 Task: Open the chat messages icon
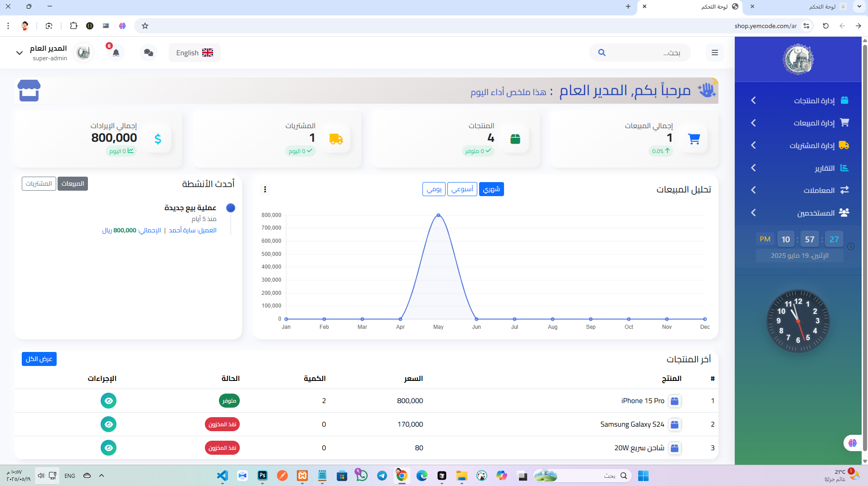click(148, 53)
